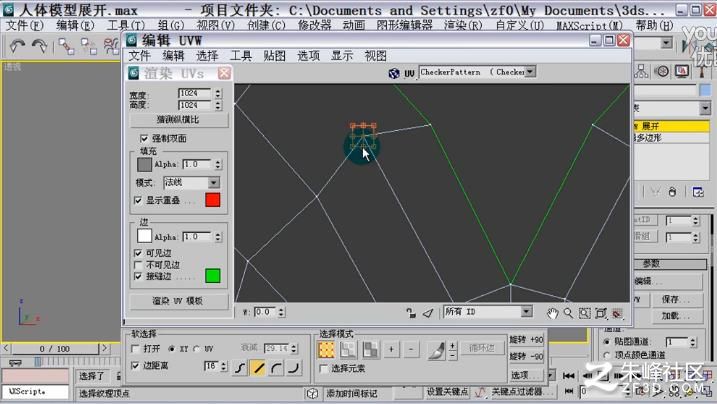Click the checker cube icon next to UV

tap(394, 73)
